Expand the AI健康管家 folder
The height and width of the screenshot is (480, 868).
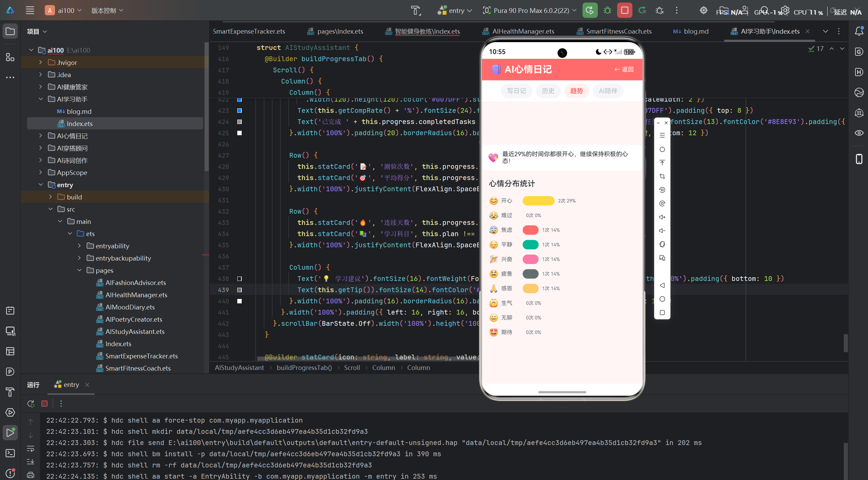point(40,87)
